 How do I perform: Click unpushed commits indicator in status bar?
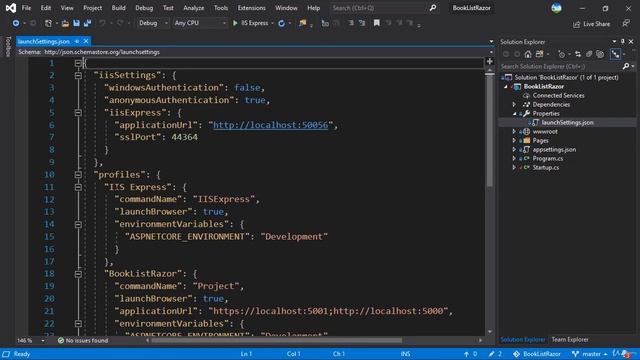pyautogui.click(x=470, y=354)
